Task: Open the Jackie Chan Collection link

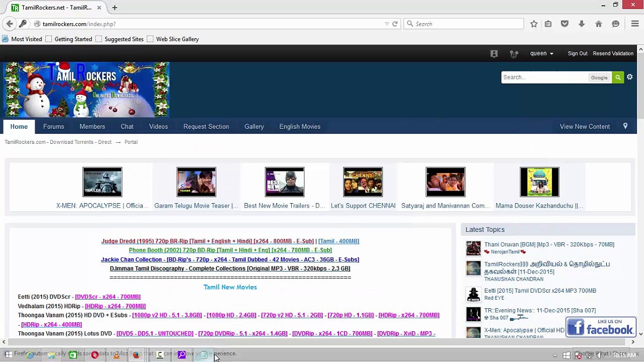Action: pyautogui.click(x=230, y=259)
